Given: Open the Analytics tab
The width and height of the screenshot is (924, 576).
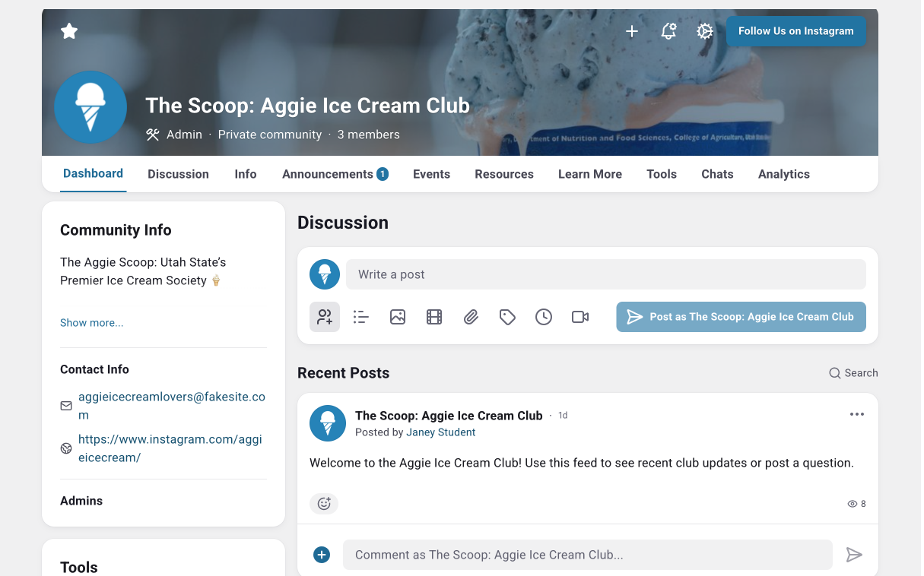Looking at the screenshot, I should pos(784,174).
